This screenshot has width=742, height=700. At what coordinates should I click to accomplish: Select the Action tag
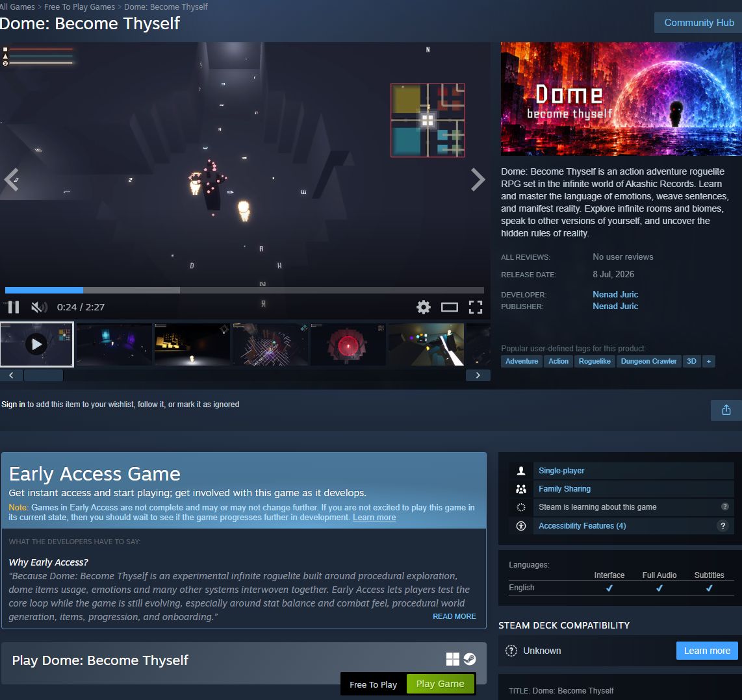(558, 361)
